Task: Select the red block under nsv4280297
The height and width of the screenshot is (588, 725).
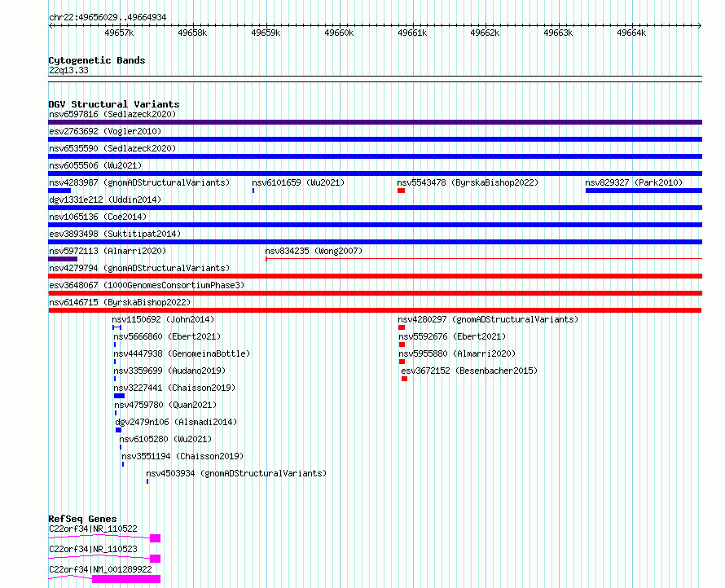Action: pyautogui.click(x=402, y=327)
